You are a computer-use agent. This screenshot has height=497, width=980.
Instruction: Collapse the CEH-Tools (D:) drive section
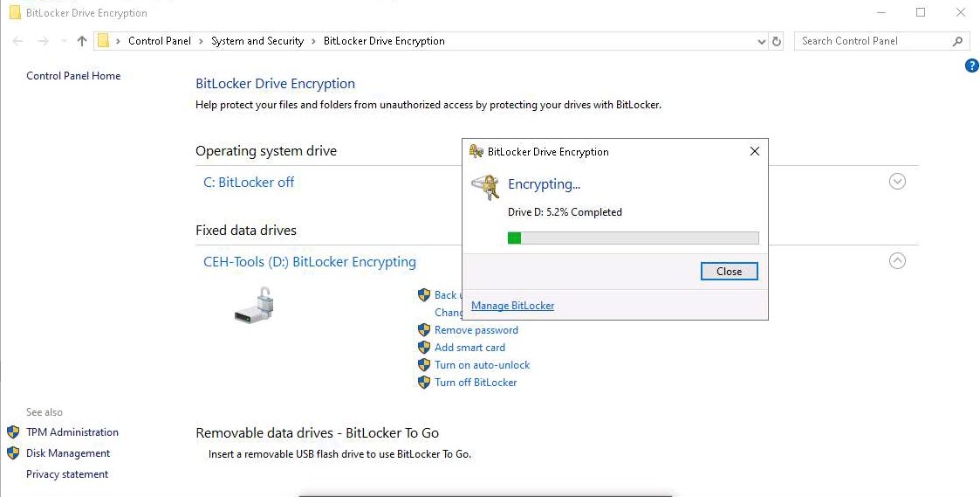click(x=897, y=261)
